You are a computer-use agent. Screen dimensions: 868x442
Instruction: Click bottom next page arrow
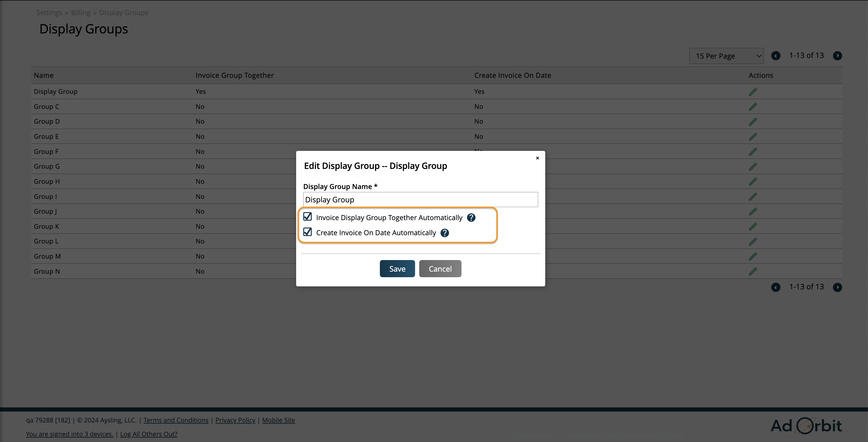(x=838, y=287)
